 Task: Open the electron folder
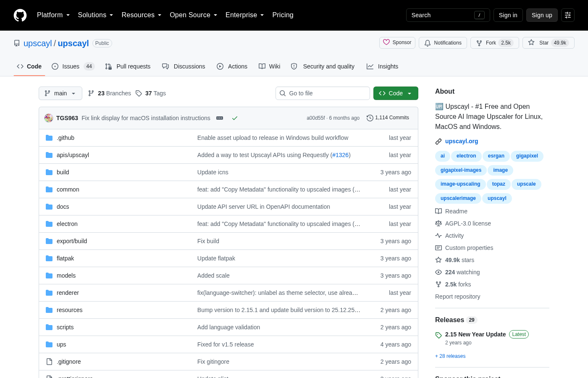click(x=67, y=224)
